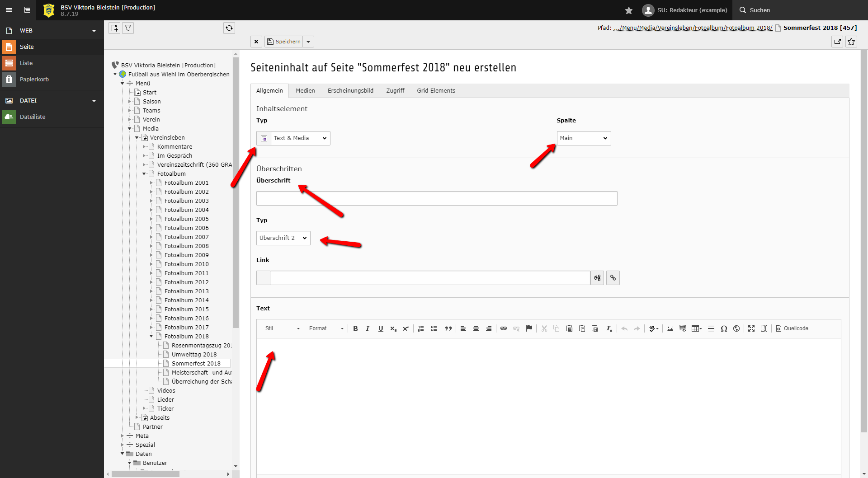868x478 pixels.
Task: Collapse the Fotoalbum 2018 tree node
Action: 151,336
